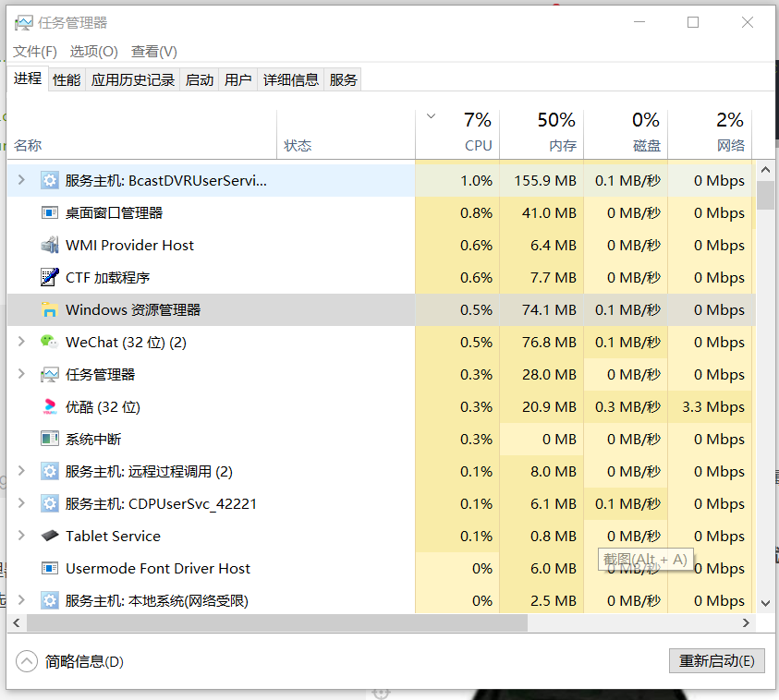Open the 文件(F) menu

pos(35,52)
